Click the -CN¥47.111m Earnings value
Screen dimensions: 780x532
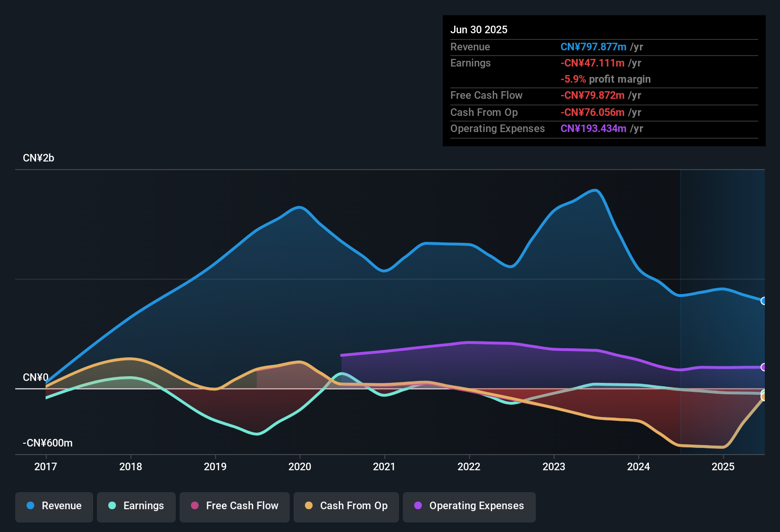tap(593, 63)
